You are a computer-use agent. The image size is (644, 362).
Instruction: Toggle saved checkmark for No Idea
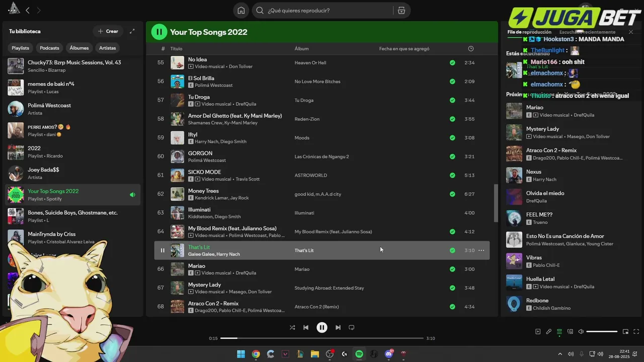pyautogui.click(x=452, y=63)
